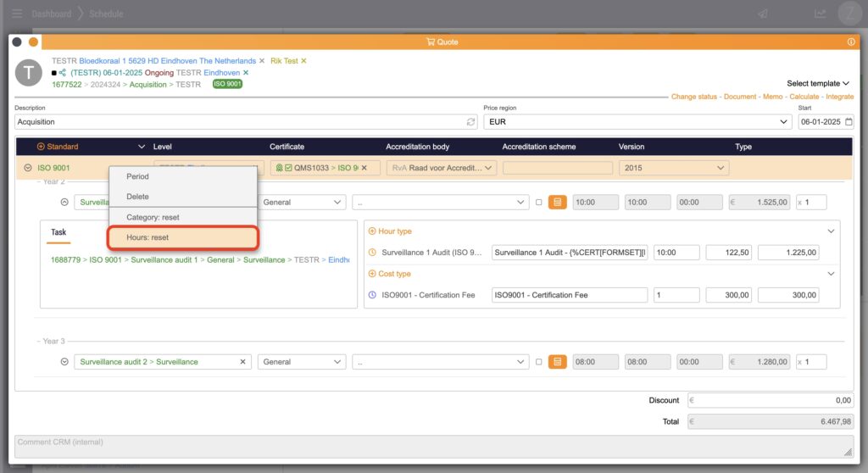Click the refresh icon in Description field
868x473 pixels.
point(472,122)
